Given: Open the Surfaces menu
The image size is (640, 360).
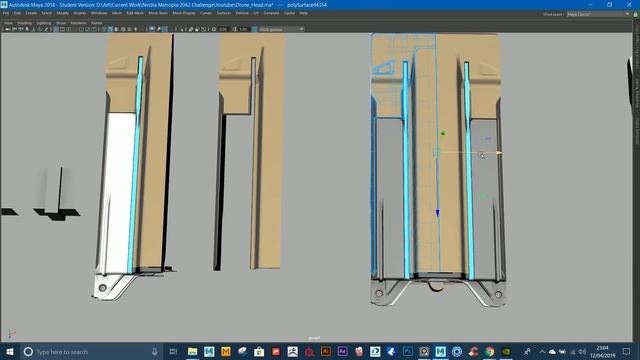Looking at the screenshot, I should pyautogui.click(x=224, y=13).
